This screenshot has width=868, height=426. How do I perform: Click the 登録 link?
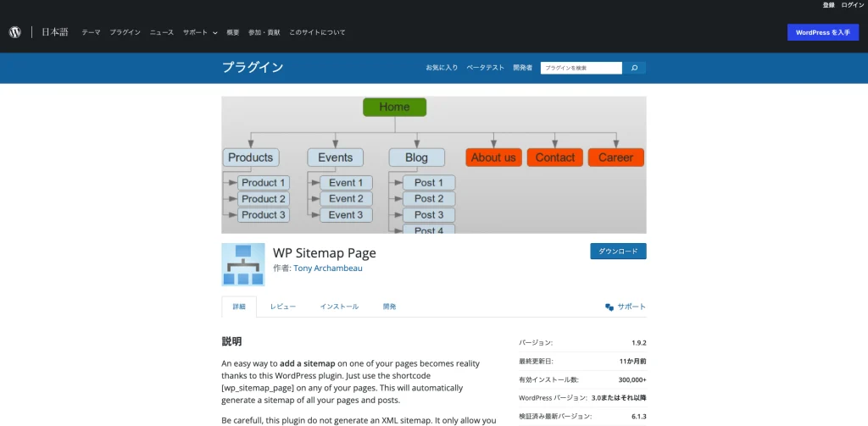pyautogui.click(x=828, y=5)
